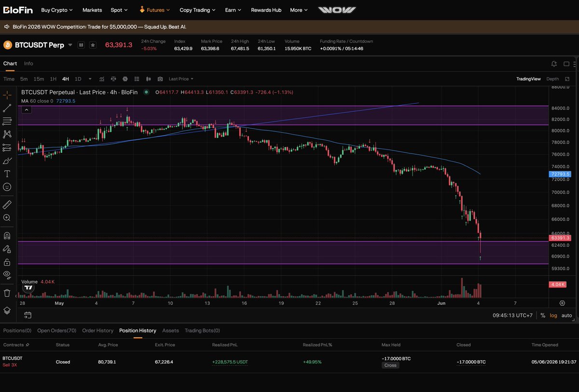Toggle lock all drawings
579x392 pixels.
click(7, 262)
